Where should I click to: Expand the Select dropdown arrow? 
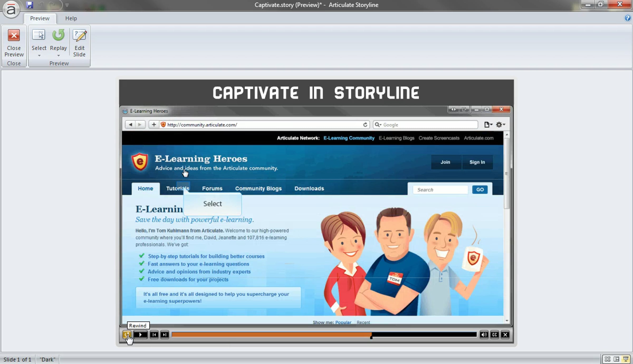39,56
